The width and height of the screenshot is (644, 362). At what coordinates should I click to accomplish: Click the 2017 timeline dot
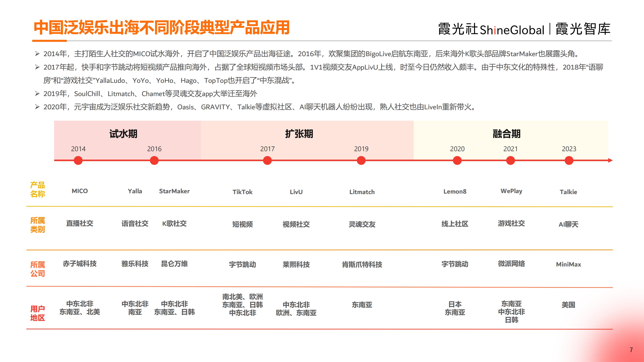(267, 160)
